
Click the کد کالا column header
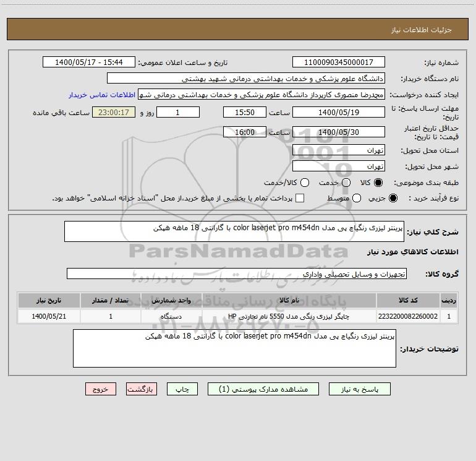pos(408,300)
